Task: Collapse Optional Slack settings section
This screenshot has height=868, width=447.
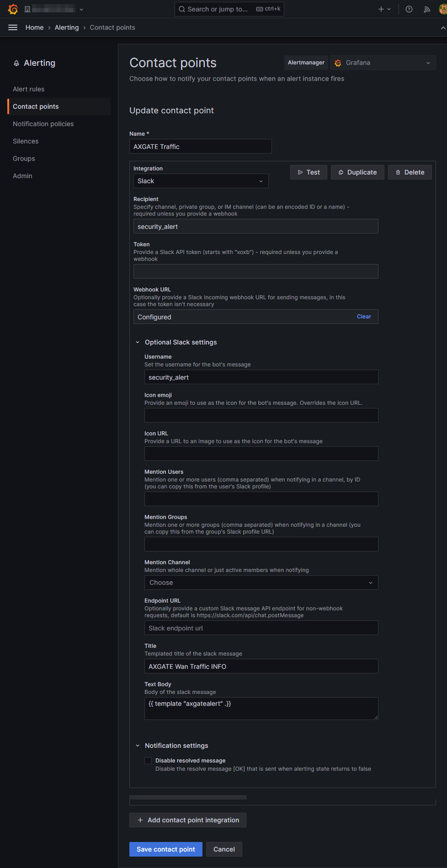Action: coord(138,342)
